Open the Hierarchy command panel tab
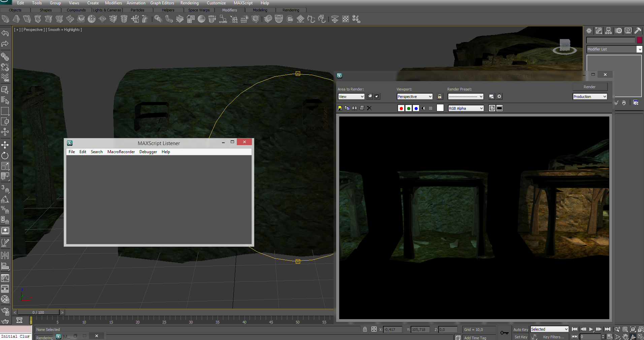The image size is (644, 340). click(x=608, y=31)
